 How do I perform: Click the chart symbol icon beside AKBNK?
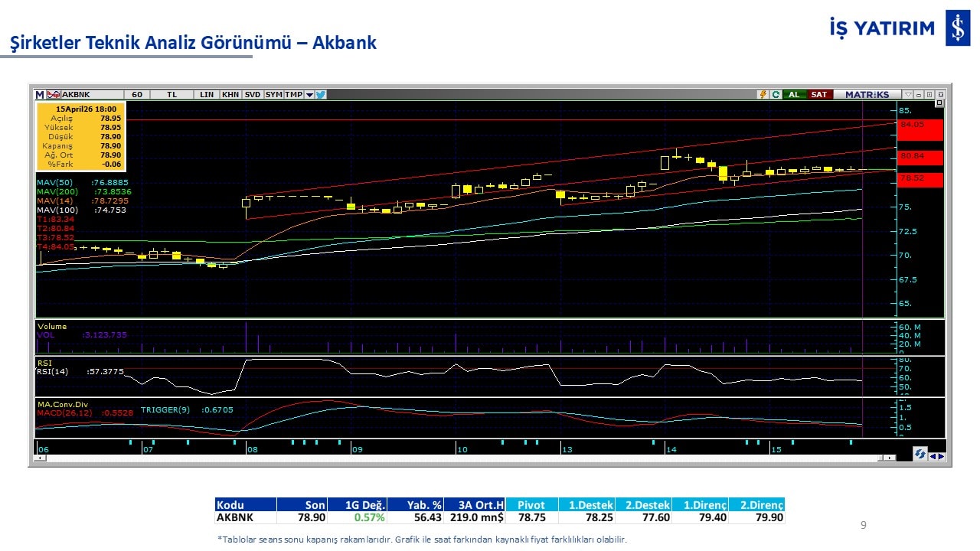pyautogui.click(x=54, y=95)
